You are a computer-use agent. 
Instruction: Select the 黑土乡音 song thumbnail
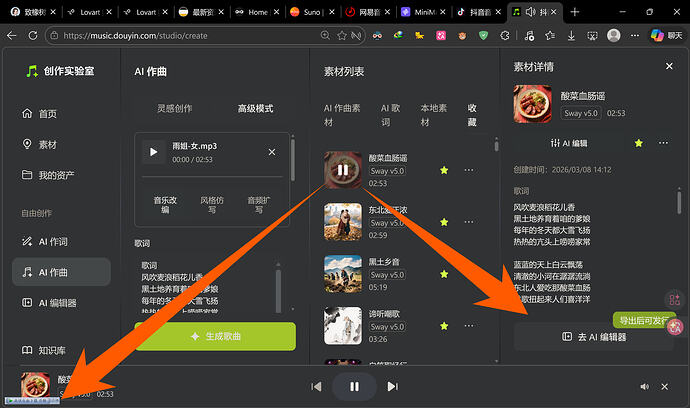343,274
